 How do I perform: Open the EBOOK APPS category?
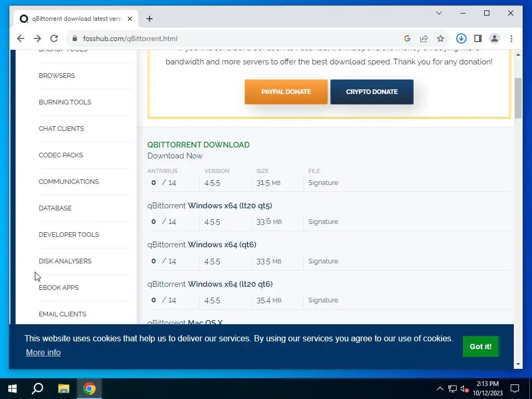click(x=59, y=287)
